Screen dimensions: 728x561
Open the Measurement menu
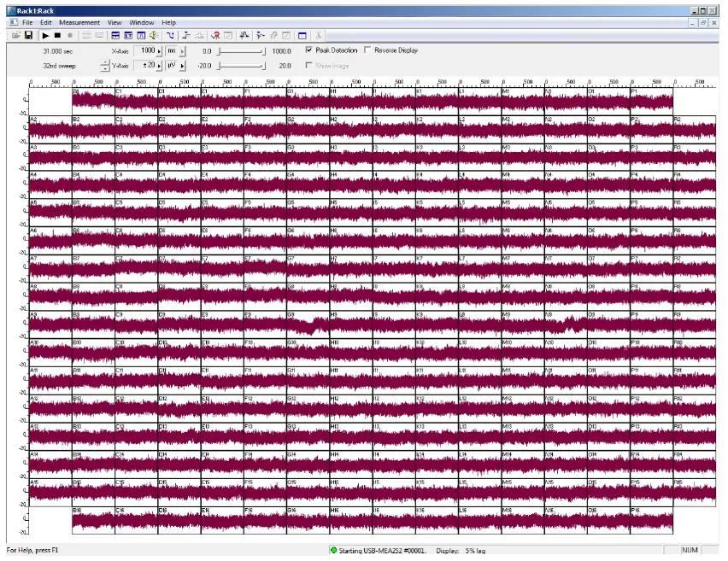pos(79,22)
